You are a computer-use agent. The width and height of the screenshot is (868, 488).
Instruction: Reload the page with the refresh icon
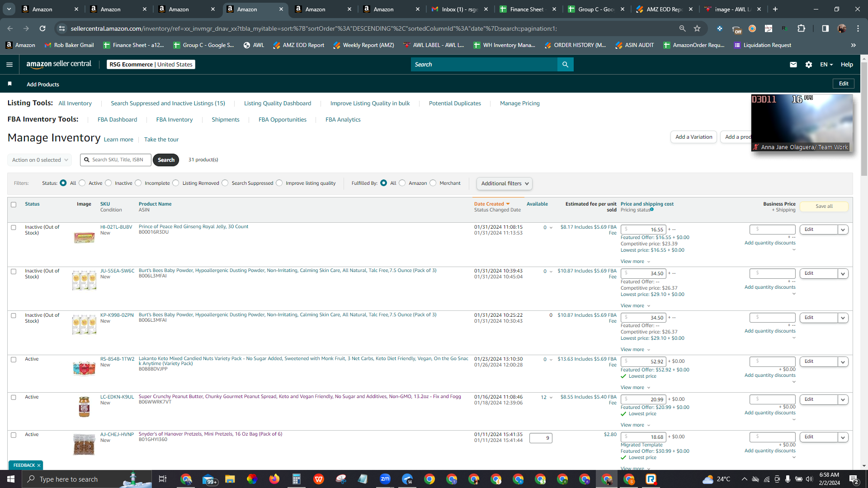tap(42, 28)
